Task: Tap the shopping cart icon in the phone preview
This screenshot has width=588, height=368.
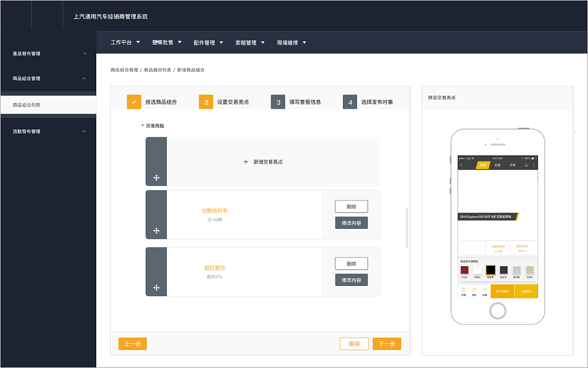Action: click(x=526, y=165)
